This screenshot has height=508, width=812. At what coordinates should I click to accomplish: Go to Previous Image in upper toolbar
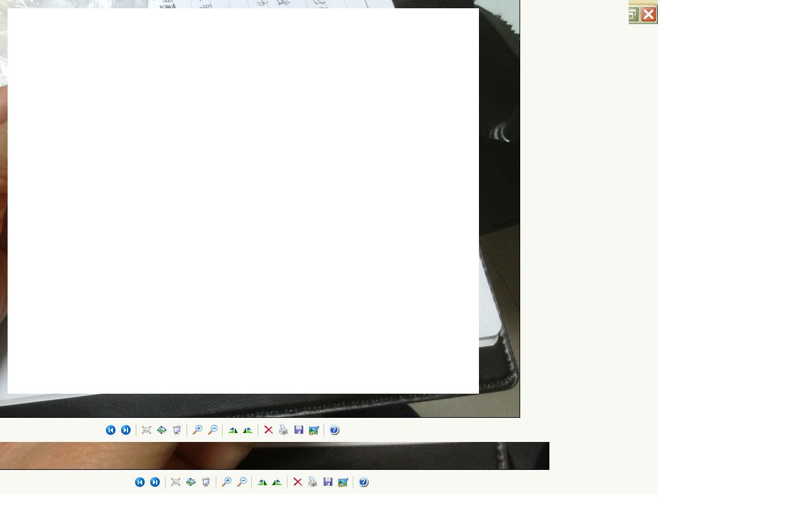(110, 430)
